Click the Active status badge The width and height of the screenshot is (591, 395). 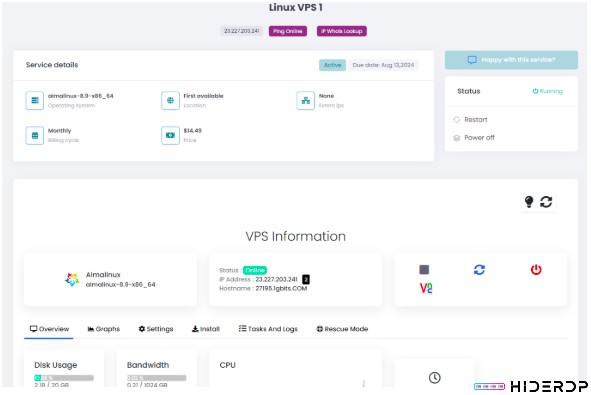coord(332,65)
